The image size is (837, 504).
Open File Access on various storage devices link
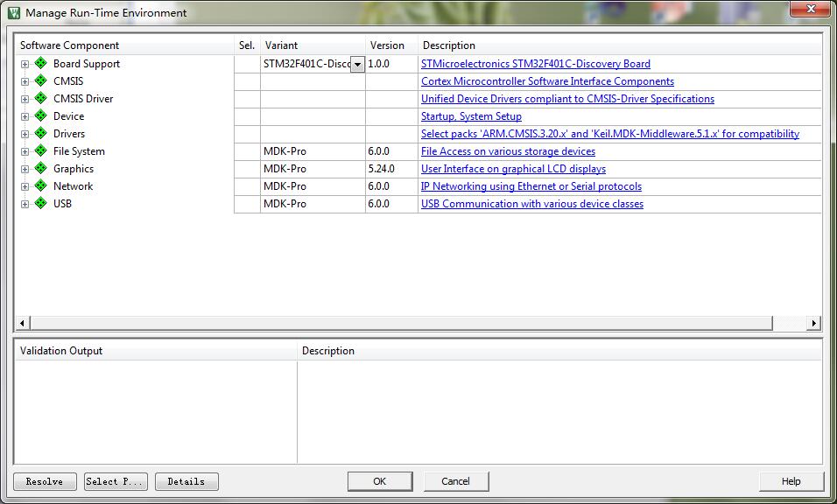point(508,151)
